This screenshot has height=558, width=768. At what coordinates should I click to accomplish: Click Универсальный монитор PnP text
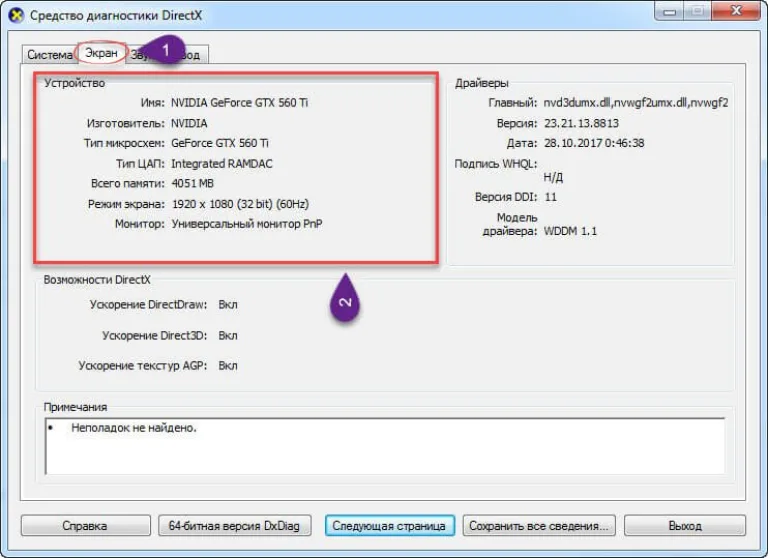247,224
